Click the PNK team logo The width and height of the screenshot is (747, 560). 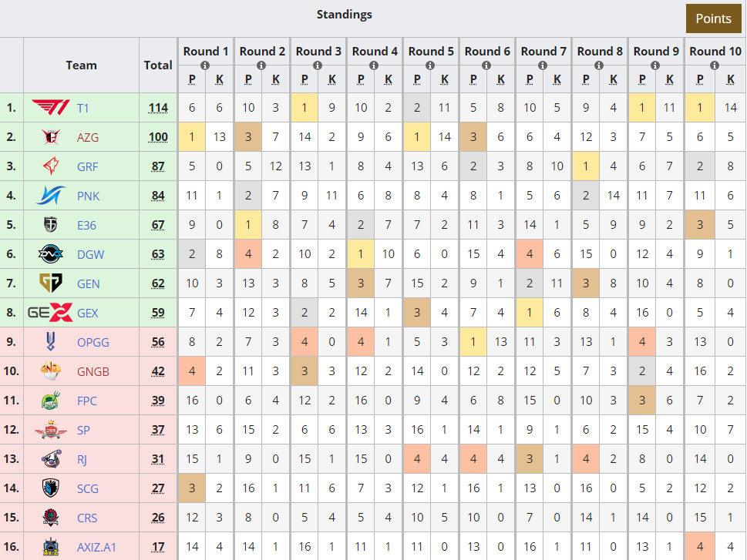pyautogui.click(x=51, y=196)
